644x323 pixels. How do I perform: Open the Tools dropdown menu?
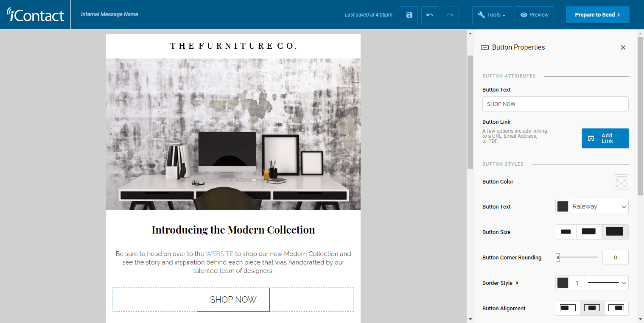coord(492,15)
